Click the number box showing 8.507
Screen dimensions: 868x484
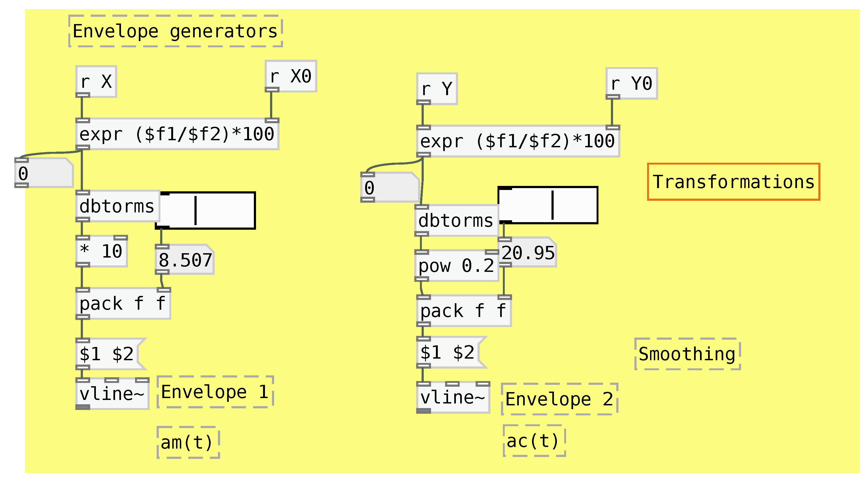point(185,260)
